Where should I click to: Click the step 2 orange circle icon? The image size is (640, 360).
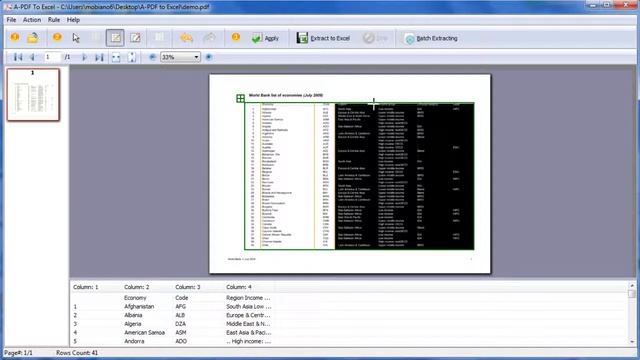(57, 37)
